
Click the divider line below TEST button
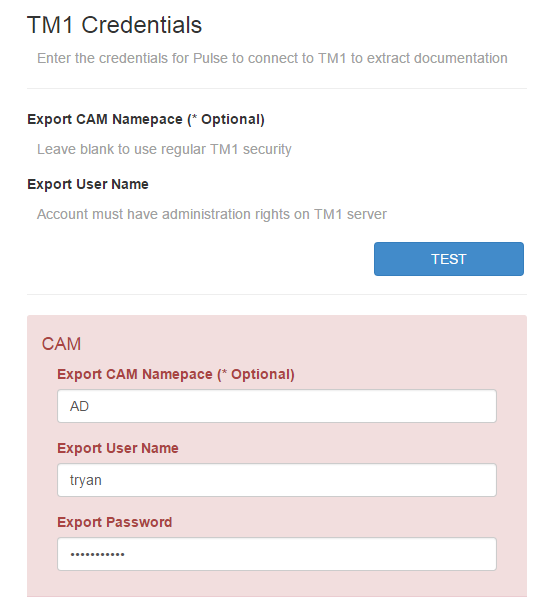tap(277, 294)
